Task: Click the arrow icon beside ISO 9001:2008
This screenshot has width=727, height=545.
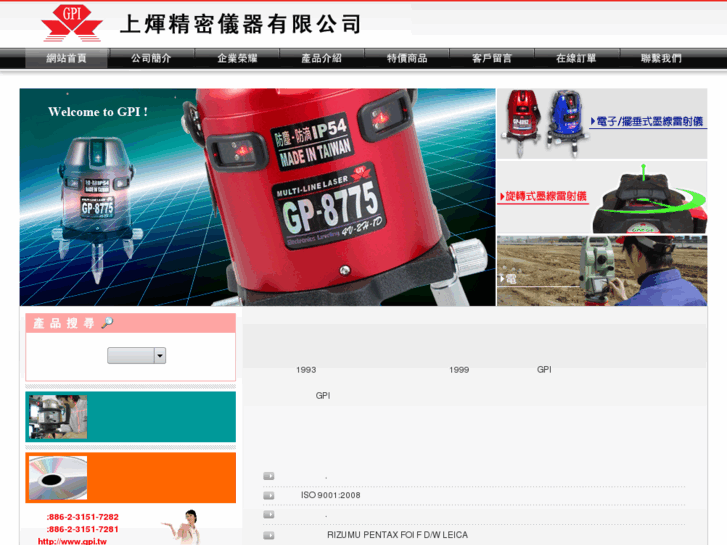Action: click(269, 495)
